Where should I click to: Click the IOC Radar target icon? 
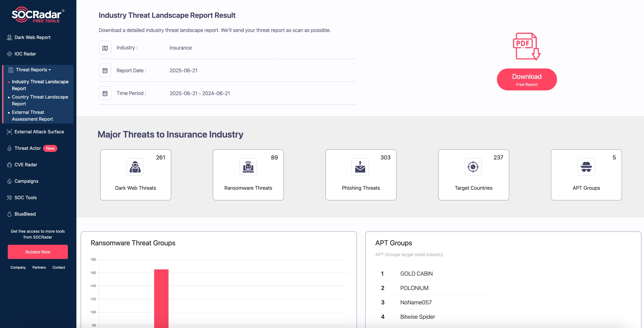point(9,54)
